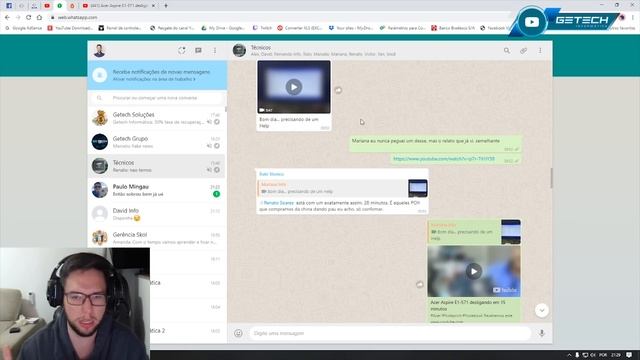Screen dimensions: 640x360
Task: Open the YouTube link in green message
Action: point(444,159)
